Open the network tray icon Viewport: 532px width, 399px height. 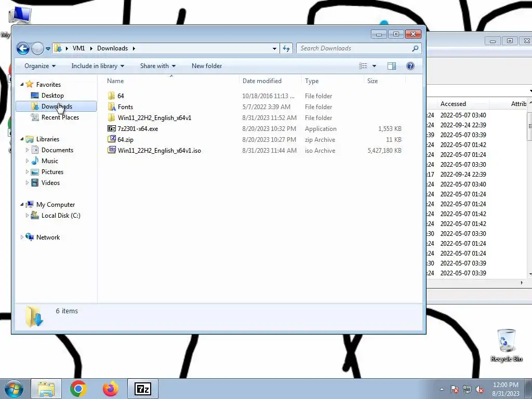click(x=467, y=389)
